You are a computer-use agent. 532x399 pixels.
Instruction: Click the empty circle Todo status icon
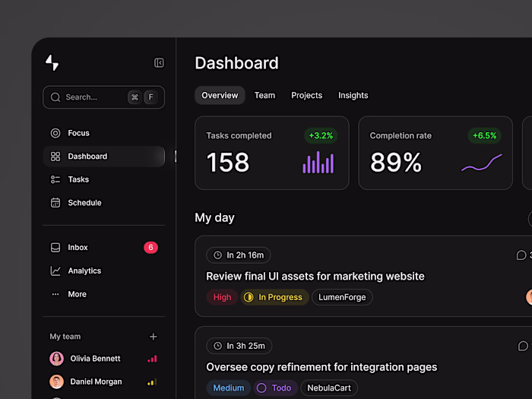261,388
